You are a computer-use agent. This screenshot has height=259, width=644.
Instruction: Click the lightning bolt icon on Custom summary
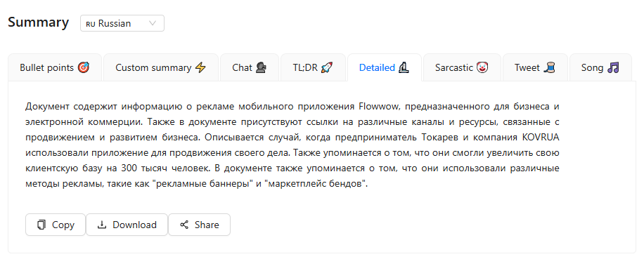click(x=200, y=67)
